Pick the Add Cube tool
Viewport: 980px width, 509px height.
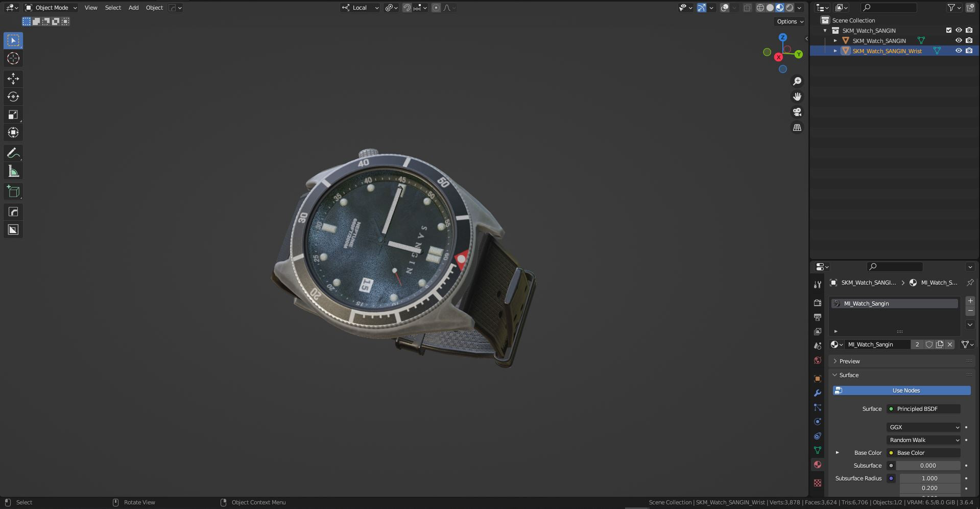coord(13,192)
